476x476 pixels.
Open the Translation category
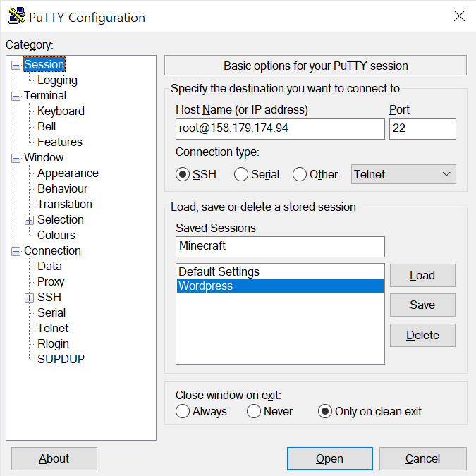(65, 204)
